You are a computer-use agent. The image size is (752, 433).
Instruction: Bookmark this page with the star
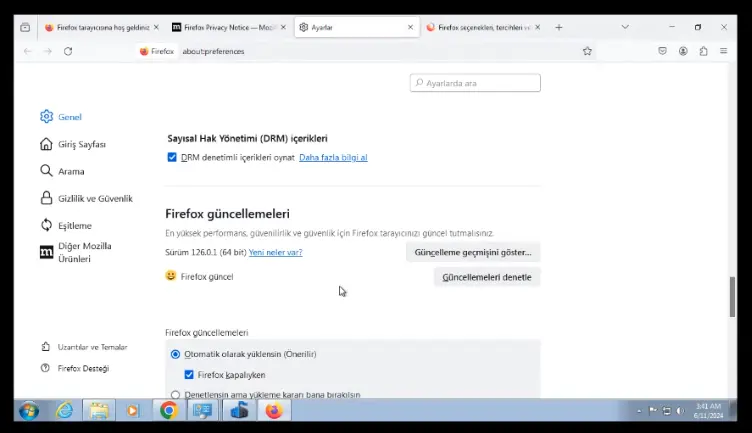(x=587, y=51)
